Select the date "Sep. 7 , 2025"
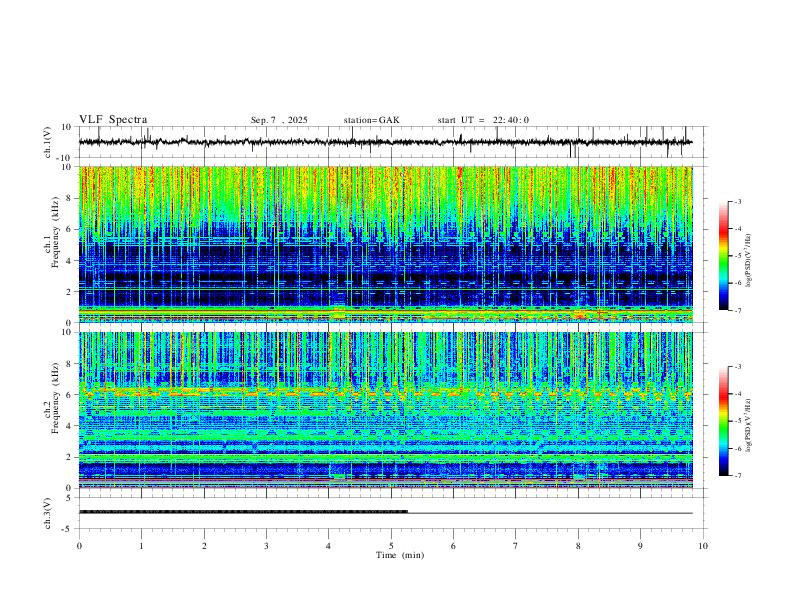Image resolution: width=792 pixels, height=612 pixels. [x=279, y=120]
